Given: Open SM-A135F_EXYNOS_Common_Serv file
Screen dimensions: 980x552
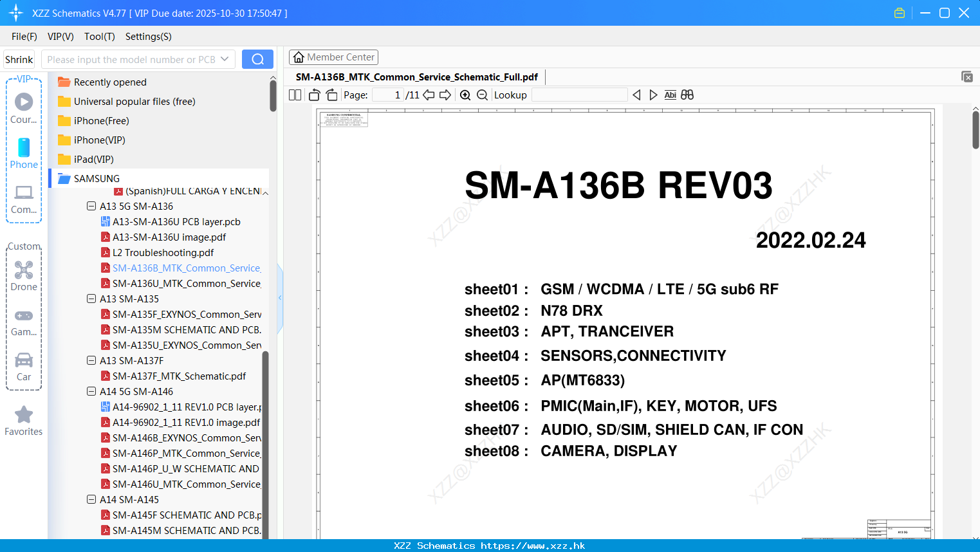Looking at the screenshot, I should click(181, 314).
